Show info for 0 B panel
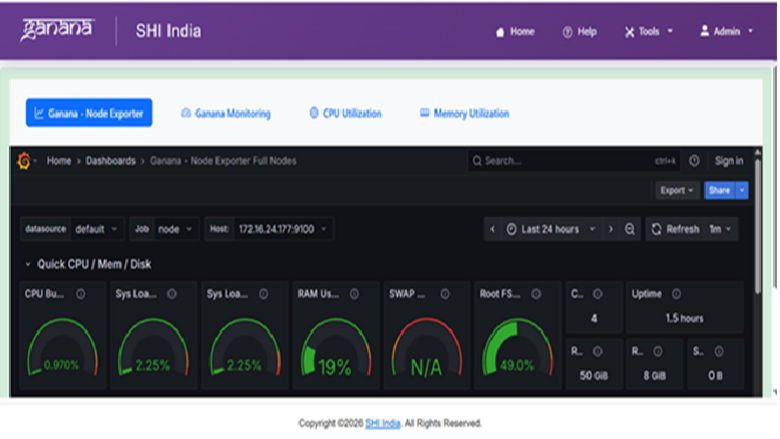The height and width of the screenshot is (439, 780). (x=719, y=351)
